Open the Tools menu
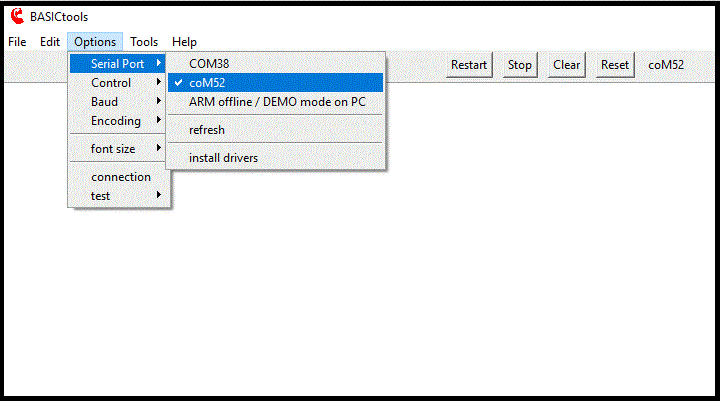Image resolution: width=720 pixels, height=401 pixels. pyautogui.click(x=144, y=42)
